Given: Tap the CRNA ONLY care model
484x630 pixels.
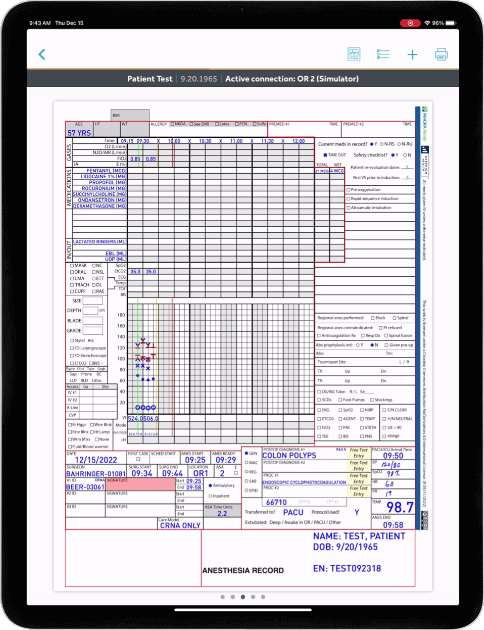Looking at the screenshot, I should point(180,525).
